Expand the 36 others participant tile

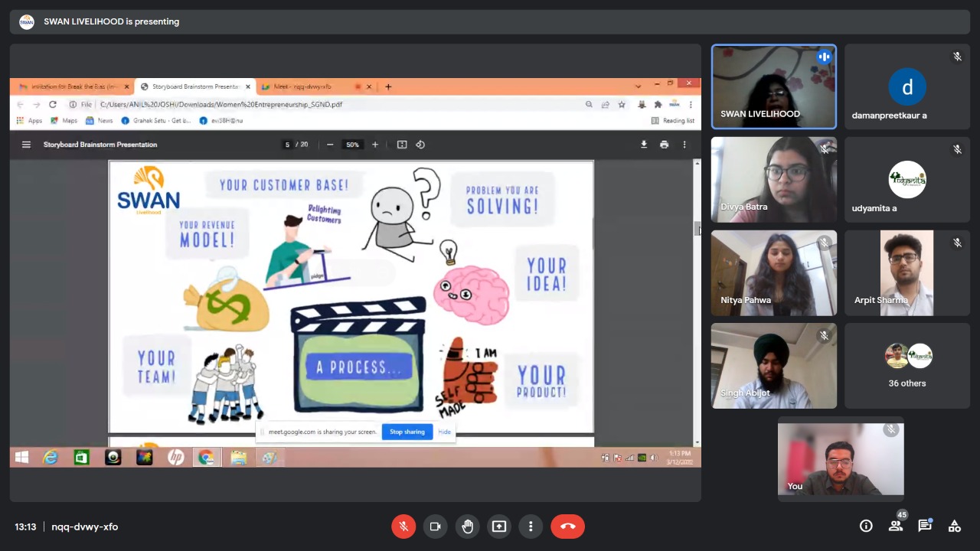pyautogui.click(x=906, y=366)
